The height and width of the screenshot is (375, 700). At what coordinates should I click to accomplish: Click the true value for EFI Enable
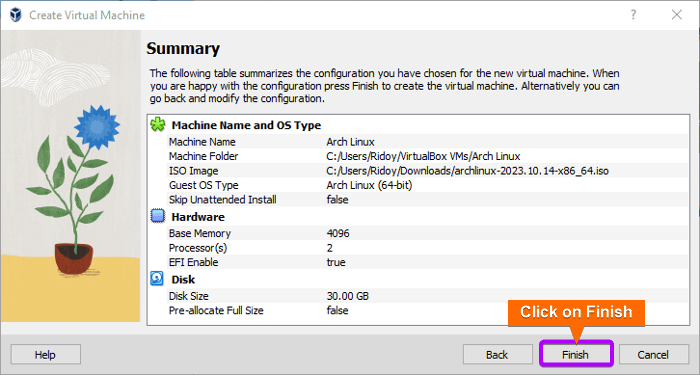[336, 262]
